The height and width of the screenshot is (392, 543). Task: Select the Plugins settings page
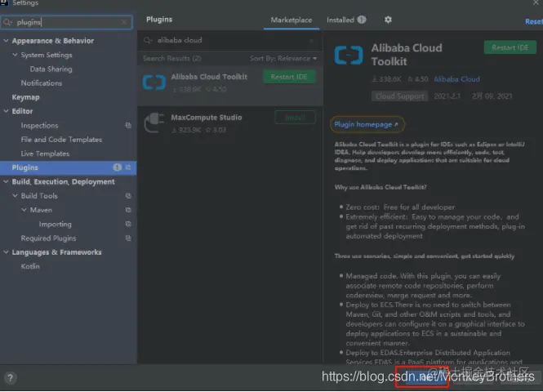(69, 167)
